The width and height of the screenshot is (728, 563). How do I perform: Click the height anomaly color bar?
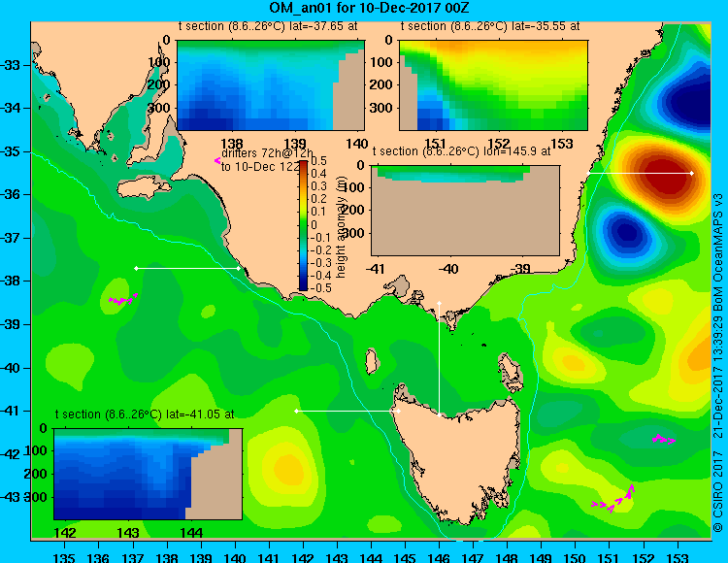point(303,225)
